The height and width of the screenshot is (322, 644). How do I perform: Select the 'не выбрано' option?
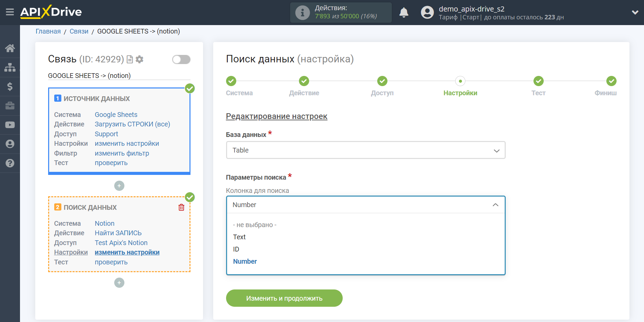[255, 225]
